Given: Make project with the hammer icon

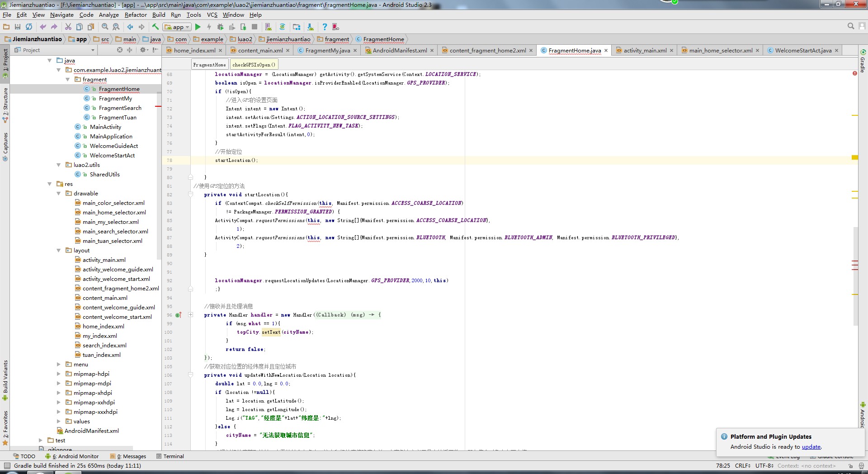Looking at the screenshot, I should [156, 27].
